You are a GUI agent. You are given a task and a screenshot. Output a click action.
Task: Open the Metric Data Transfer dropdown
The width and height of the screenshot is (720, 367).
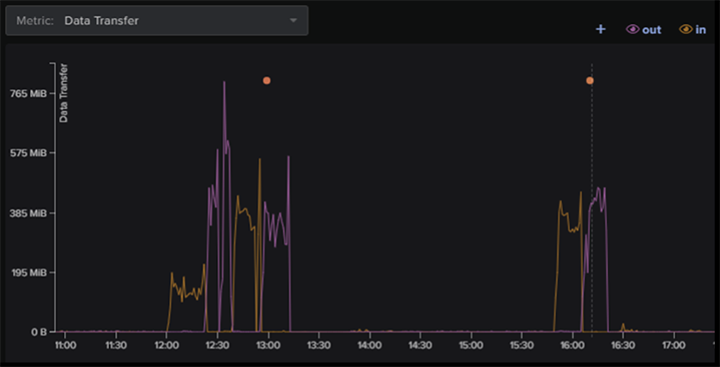tap(157, 21)
